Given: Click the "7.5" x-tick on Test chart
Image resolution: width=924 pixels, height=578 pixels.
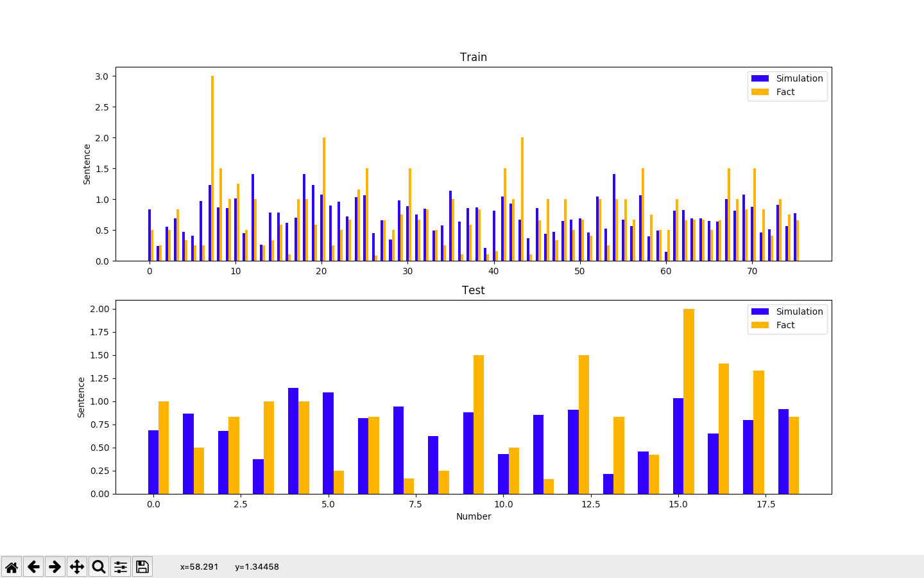Looking at the screenshot, I should [x=415, y=504].
